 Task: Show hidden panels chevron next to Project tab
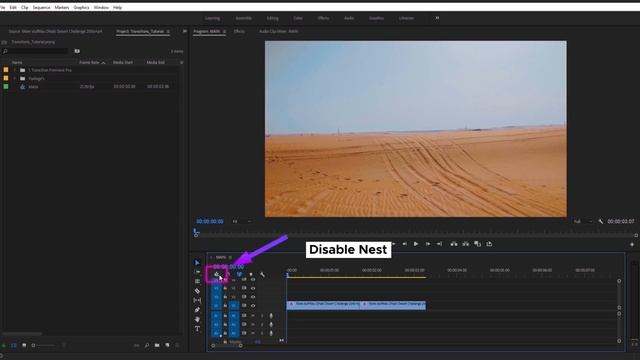click(184, 31)
